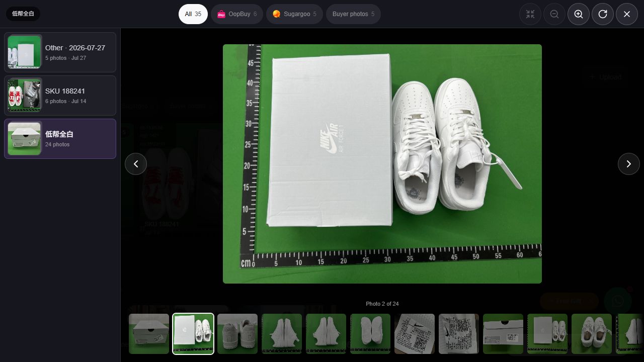Click the exit fullscreen collapse icon
The image size is (644, 362).
pos(530,14)
